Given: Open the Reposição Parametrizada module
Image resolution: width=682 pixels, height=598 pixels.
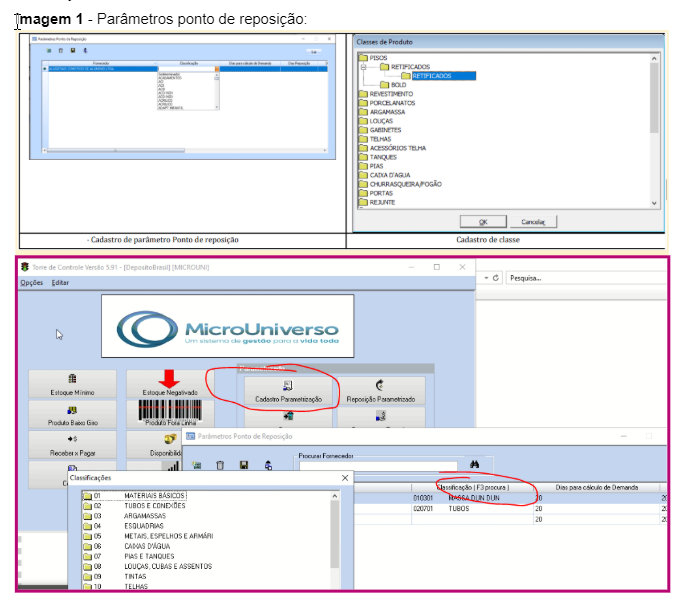Looking at the screenshot, I should [379, 390].
